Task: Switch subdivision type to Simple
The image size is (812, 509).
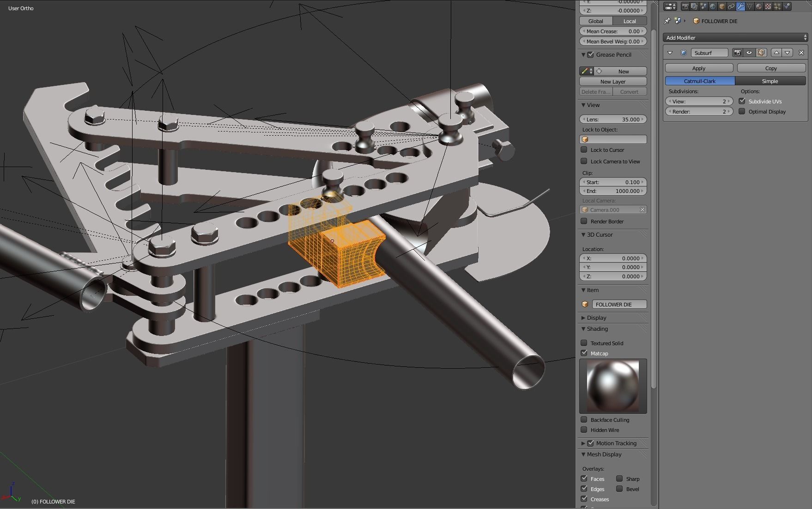Action: click(770, 81)
